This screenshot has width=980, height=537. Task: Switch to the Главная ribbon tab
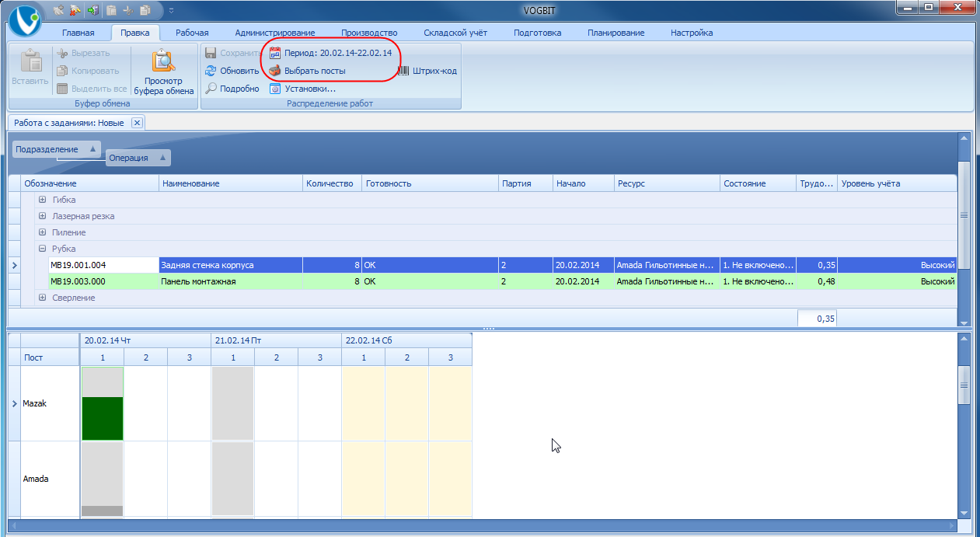(x=78, y=33)
